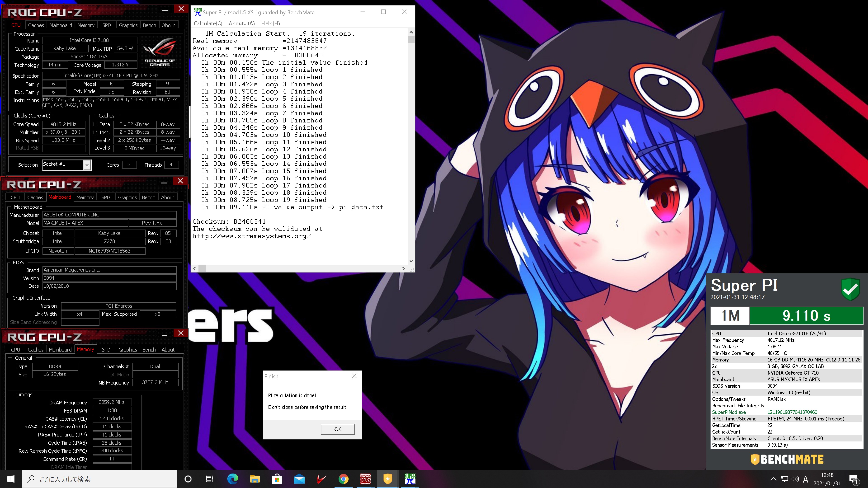Click the NB Frequency 3707.2 MHz value
Viewport: 868px width, 488px height.
(155, 382)
